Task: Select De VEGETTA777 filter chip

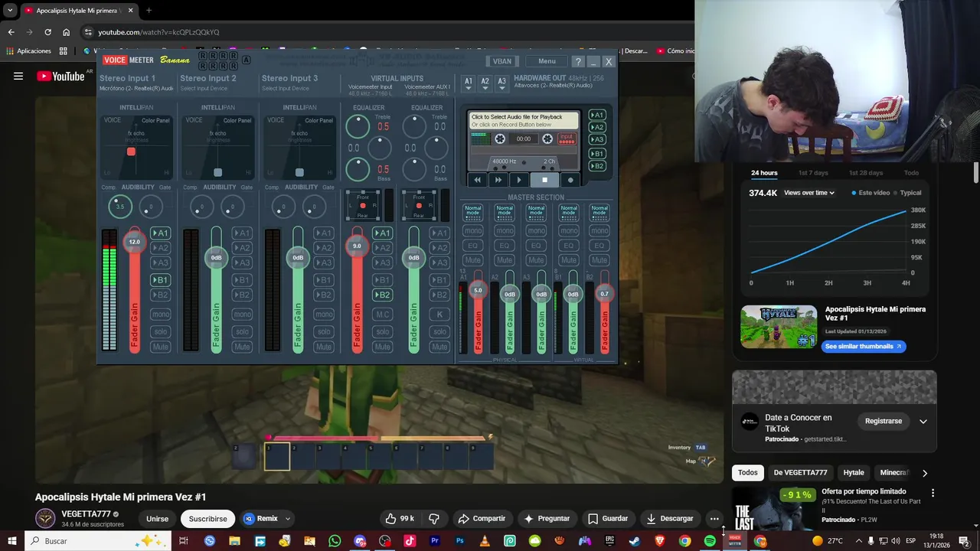Action: 800,472
